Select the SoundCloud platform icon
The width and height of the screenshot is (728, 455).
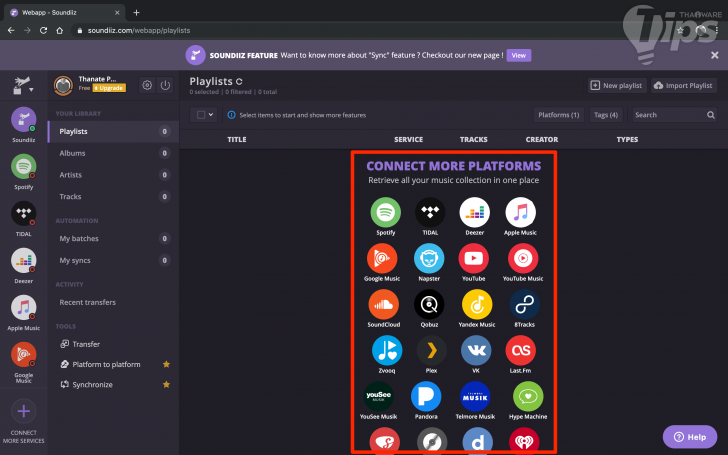[384, 304]
